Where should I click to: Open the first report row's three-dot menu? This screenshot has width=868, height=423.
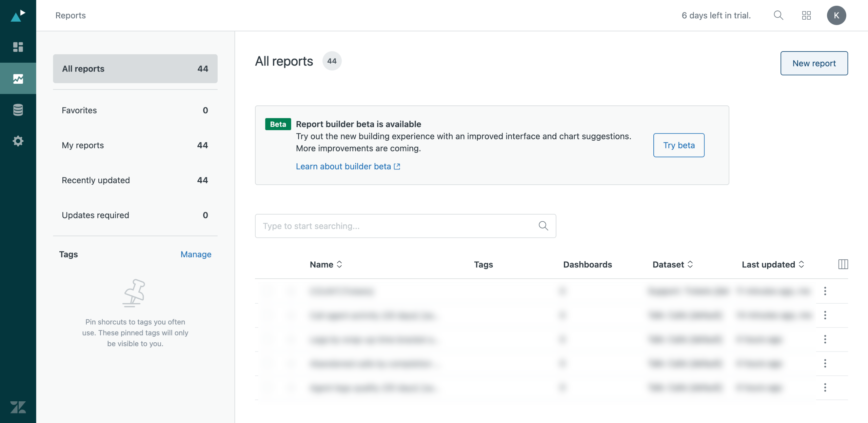point(825,291)
